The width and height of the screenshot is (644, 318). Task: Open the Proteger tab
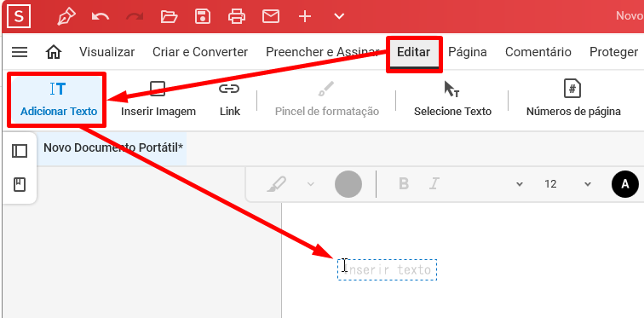click(x=613, y=52)
